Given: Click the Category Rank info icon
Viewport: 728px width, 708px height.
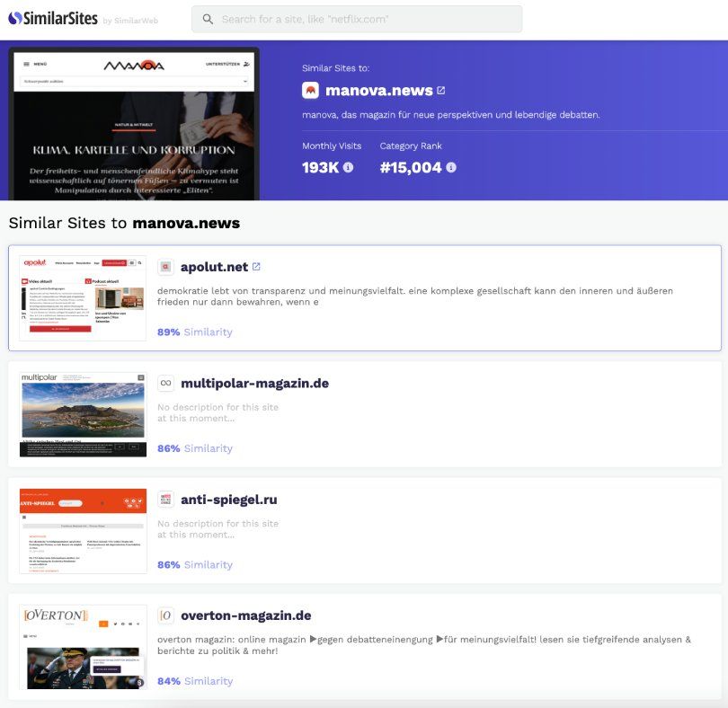Looking at the screenshot, I should click(451, 167).
